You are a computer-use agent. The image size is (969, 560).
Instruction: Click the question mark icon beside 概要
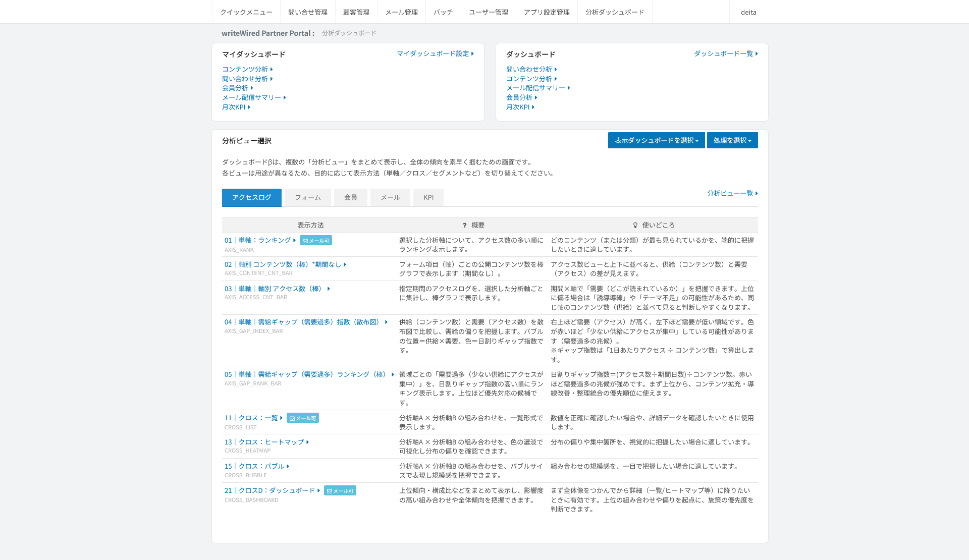pos(464,226)
